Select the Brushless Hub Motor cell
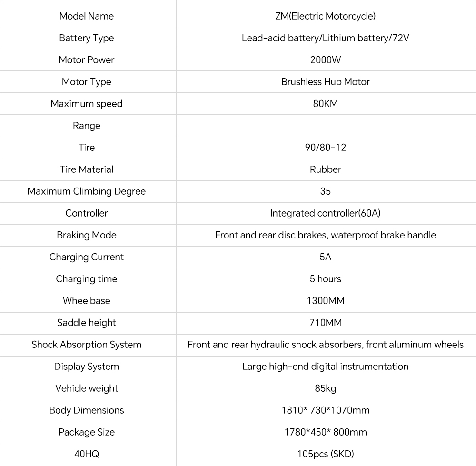The width and height of the screenshot is (476, 466). 326,82
